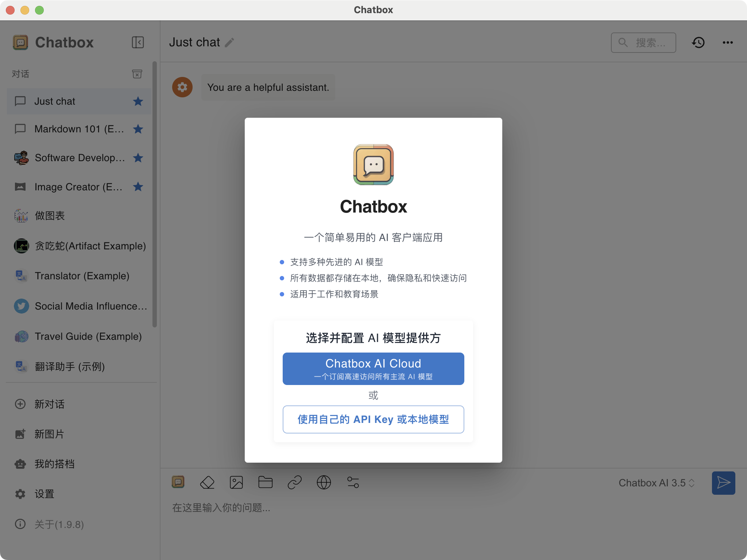Click the sidebar conversation list scrollbar

pyautogui.click(x=155, y=194)
